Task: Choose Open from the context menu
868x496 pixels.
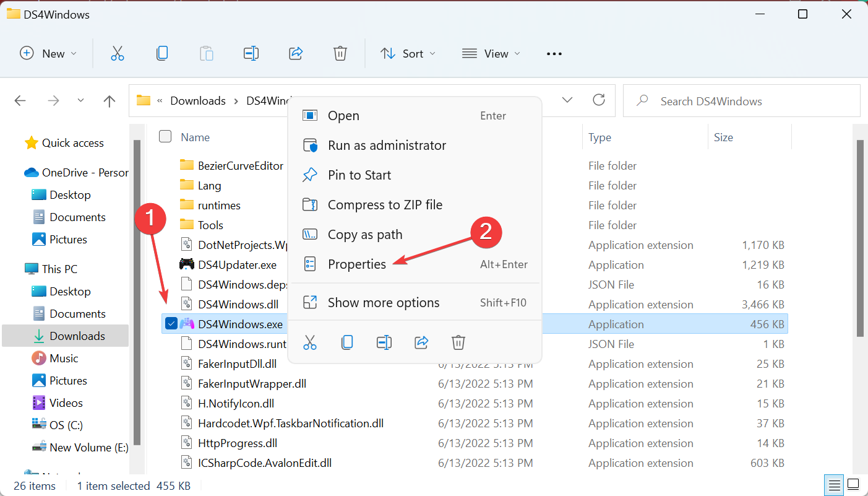Action: pos(414,116)
